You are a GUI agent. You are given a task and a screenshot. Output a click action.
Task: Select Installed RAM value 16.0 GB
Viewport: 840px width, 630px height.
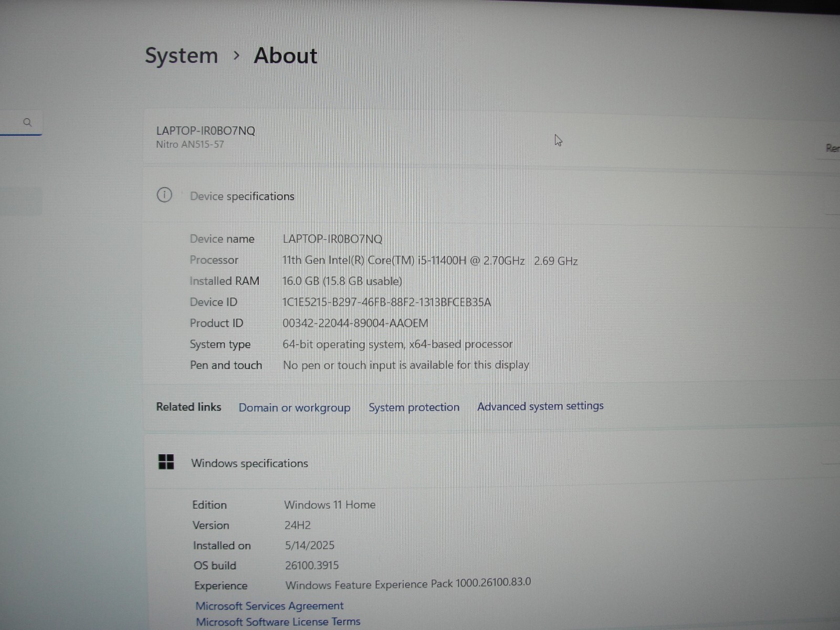[x=342, y=281]
